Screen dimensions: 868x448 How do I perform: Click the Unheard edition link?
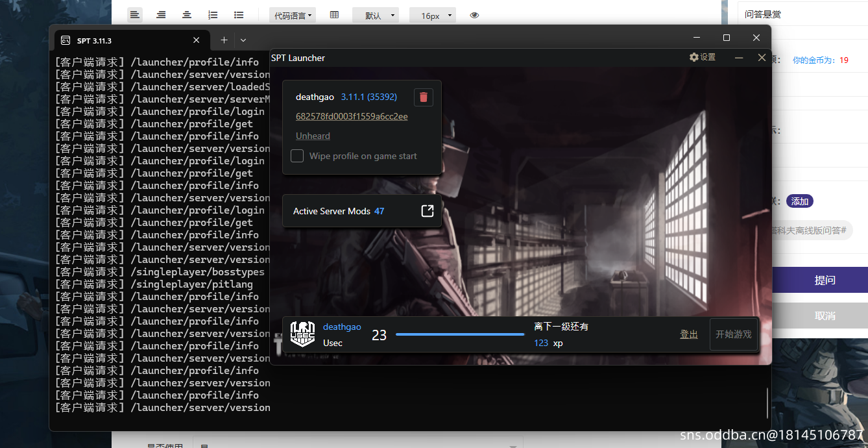313,136
